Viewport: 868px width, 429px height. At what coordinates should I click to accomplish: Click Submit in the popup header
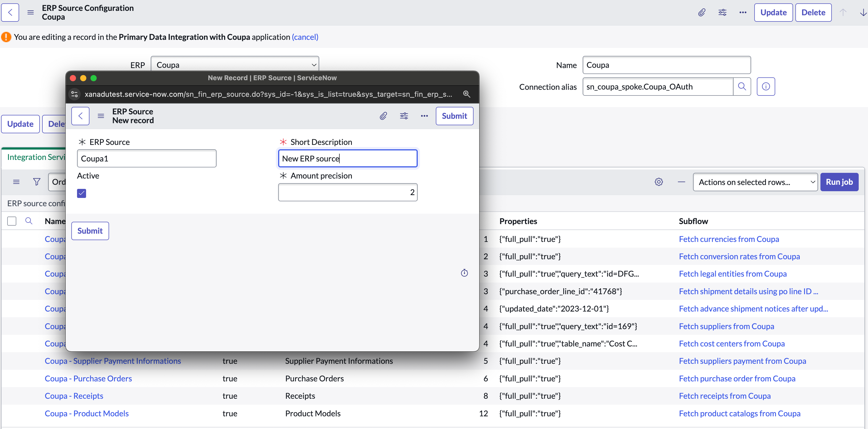coord(454,116)
